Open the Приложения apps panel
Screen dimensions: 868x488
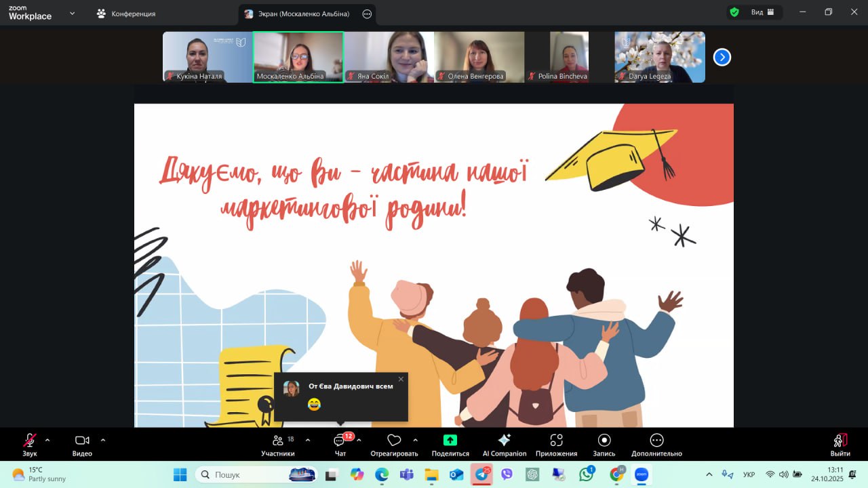557,445
